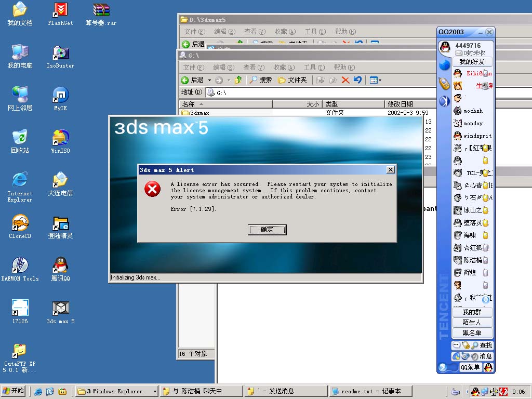The width and height of the screenshot is (532, 399).
Task: Open the IsoBuster desktop icon
Action: 60,57
